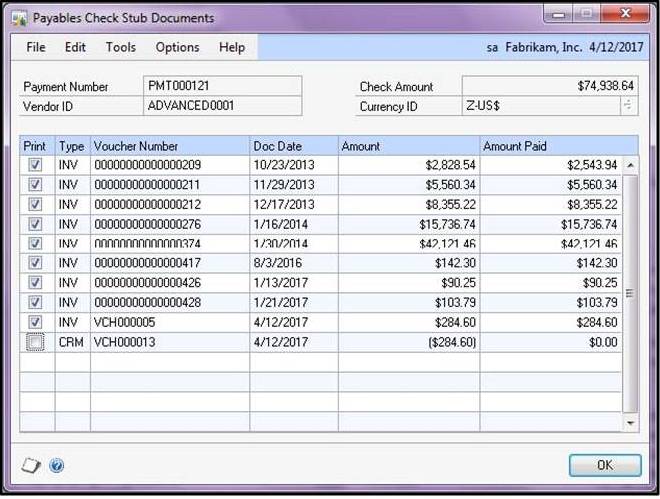660x499 pixels.
Task: Click the scrollbar up arrow
Action: pos(630,165)
